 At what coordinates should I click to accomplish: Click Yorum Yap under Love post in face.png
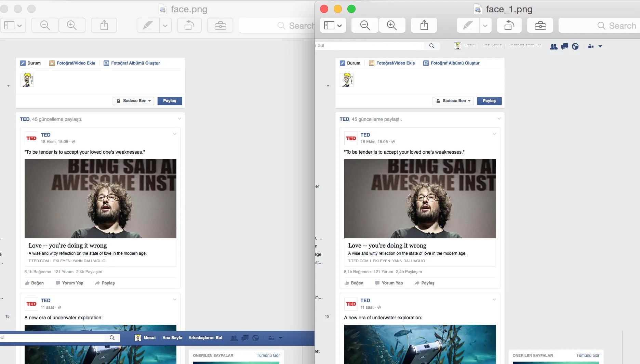tap(69, 283)
